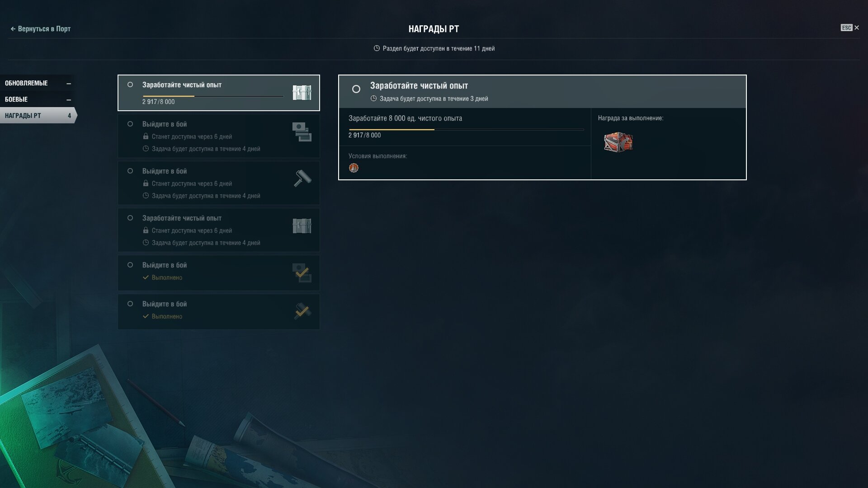Select the radio circle in detail panel header
The height and width of the screenshot is (488, 868).
click(x=356, y=89)
